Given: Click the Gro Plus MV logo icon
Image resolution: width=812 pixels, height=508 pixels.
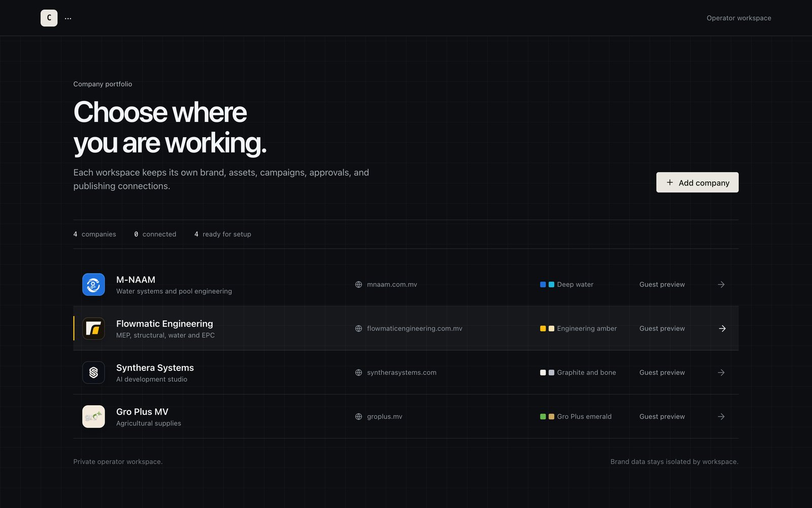Looking at the screenshot, I should tap(93, 417).
